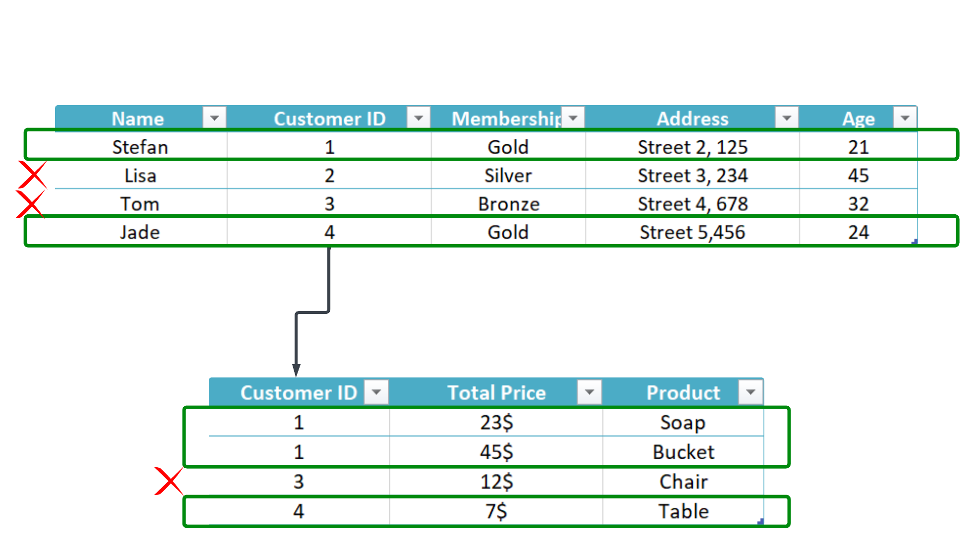Select the Soap product cell
The width and height of the screenshot is (980, 558).
(x=683, y=422)
